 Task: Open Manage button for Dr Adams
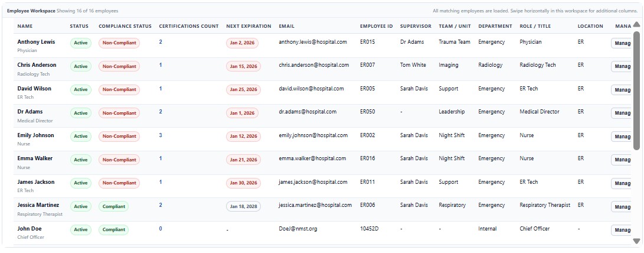[621, 113]
